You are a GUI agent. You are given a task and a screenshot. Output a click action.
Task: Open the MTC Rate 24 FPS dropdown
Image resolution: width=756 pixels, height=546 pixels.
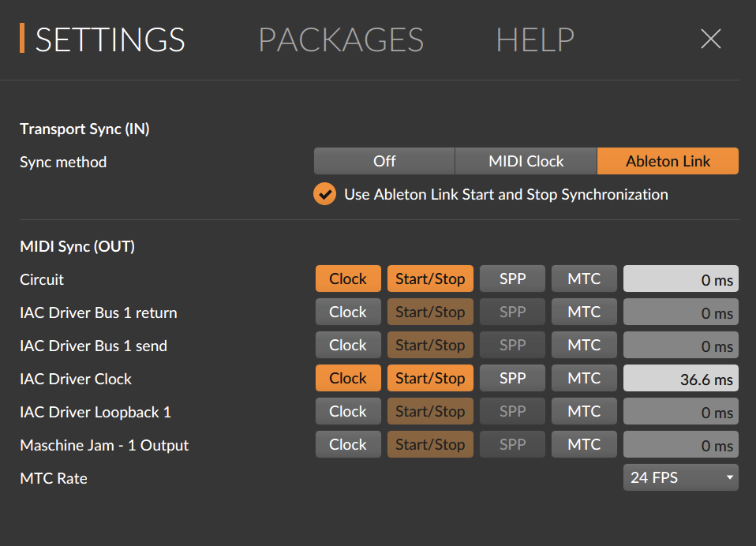pos(681,477)
